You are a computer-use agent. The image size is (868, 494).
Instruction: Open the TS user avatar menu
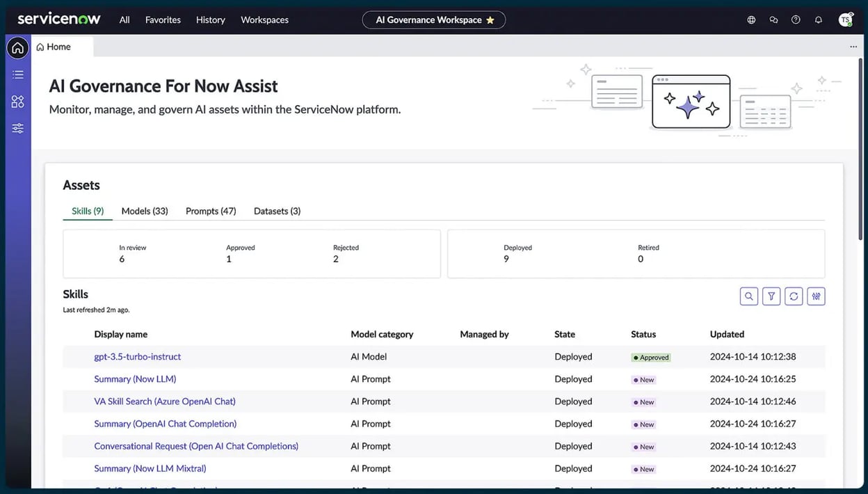pos(846,19)
